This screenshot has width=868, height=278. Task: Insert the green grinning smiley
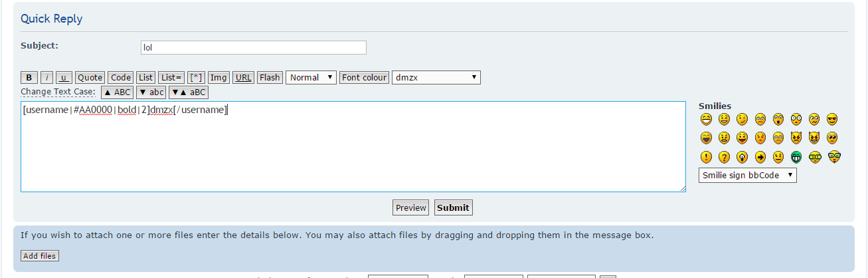(796, 158)
